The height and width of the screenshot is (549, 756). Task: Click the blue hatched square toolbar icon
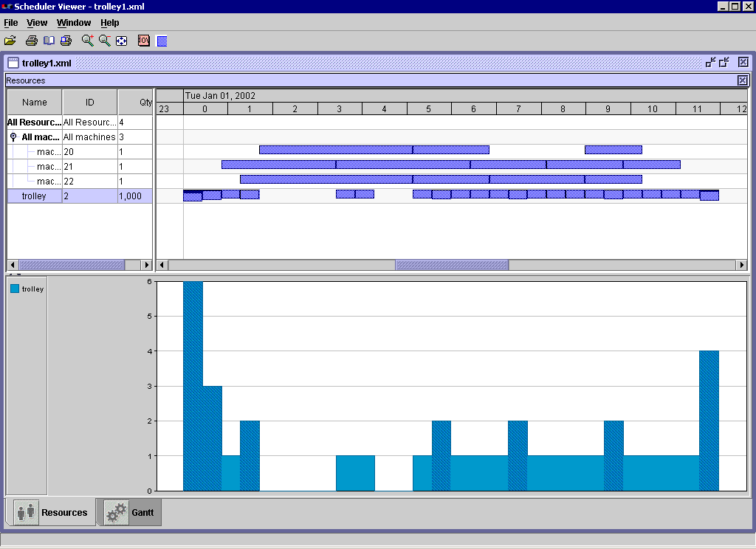point(162,41)
